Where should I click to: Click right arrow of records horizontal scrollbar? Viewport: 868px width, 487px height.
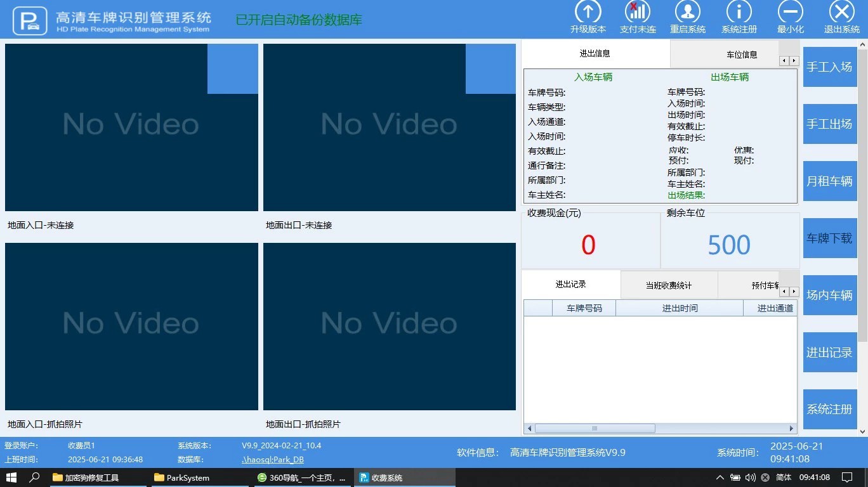pos(791,429)
